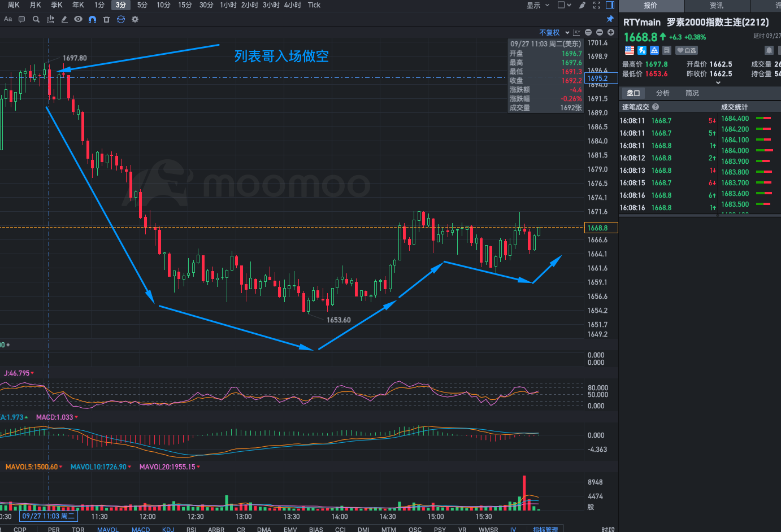
Task: Select the text annotation tool (Aa)
Action: point(8,19)
